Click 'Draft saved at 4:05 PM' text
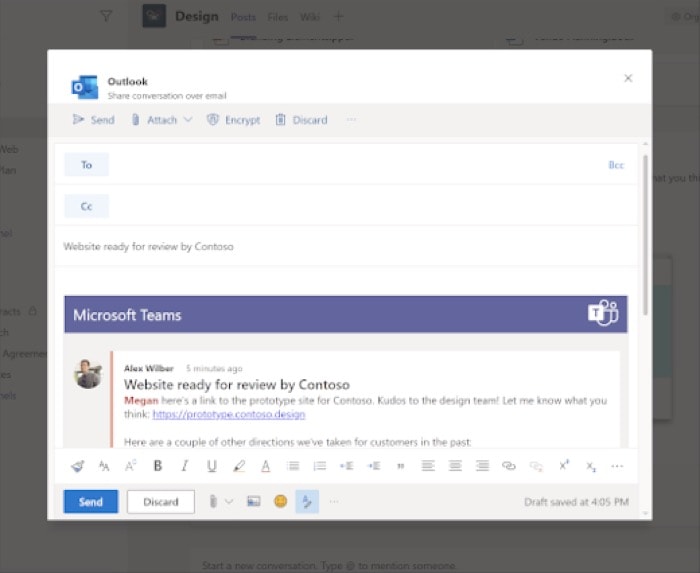The height and width of the screenshot is (573, 700). coord(576,502)
